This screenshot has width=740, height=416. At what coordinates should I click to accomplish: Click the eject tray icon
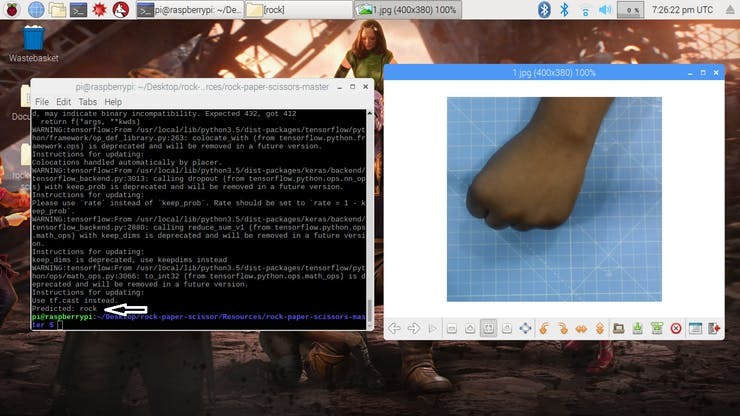pos(730,9)
